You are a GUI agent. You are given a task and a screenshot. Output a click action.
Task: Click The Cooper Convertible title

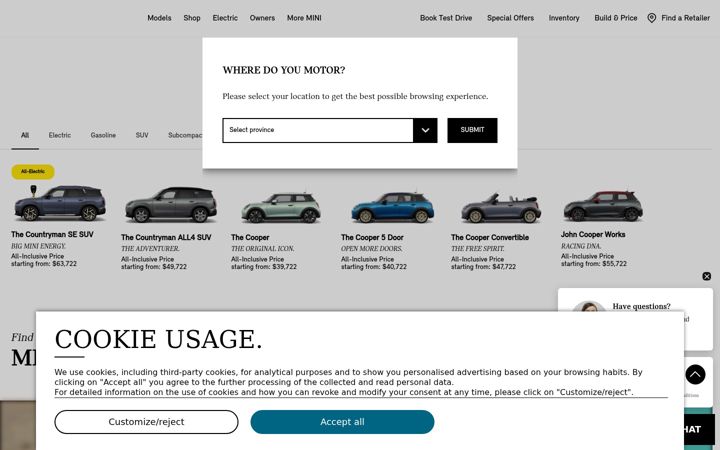point(489,237)
